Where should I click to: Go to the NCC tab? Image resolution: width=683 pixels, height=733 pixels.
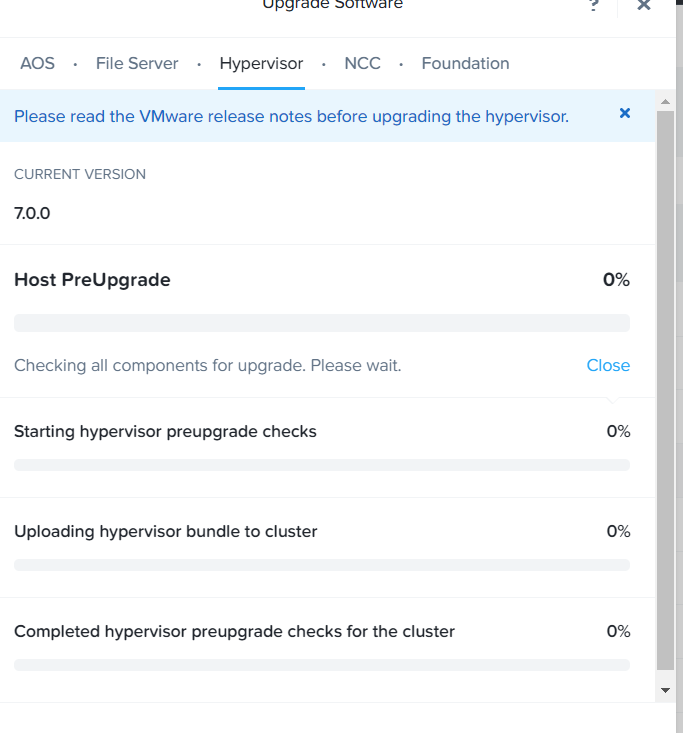click(362, 63)
